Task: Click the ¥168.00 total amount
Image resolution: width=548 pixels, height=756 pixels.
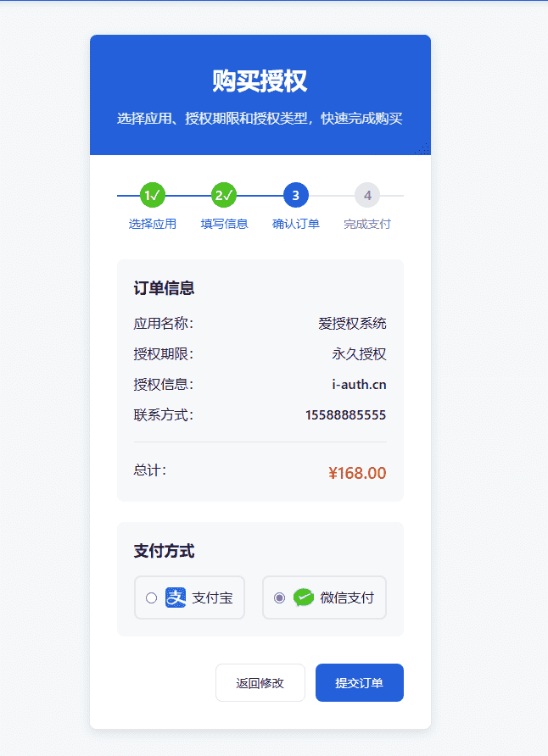Action: coord(357,473)
